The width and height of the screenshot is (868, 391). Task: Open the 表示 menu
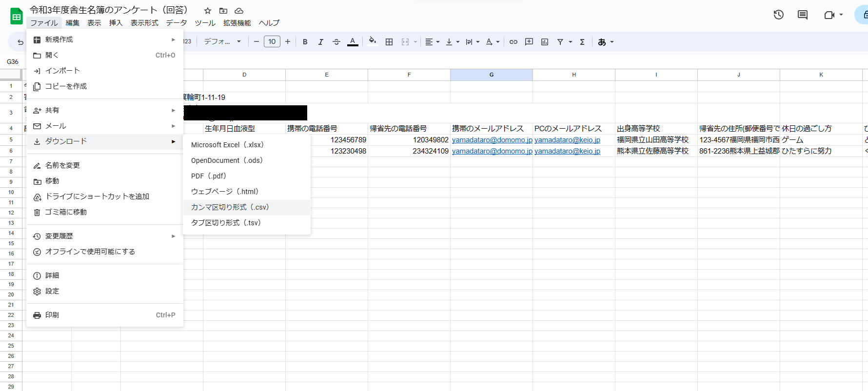tap(94, 23)
